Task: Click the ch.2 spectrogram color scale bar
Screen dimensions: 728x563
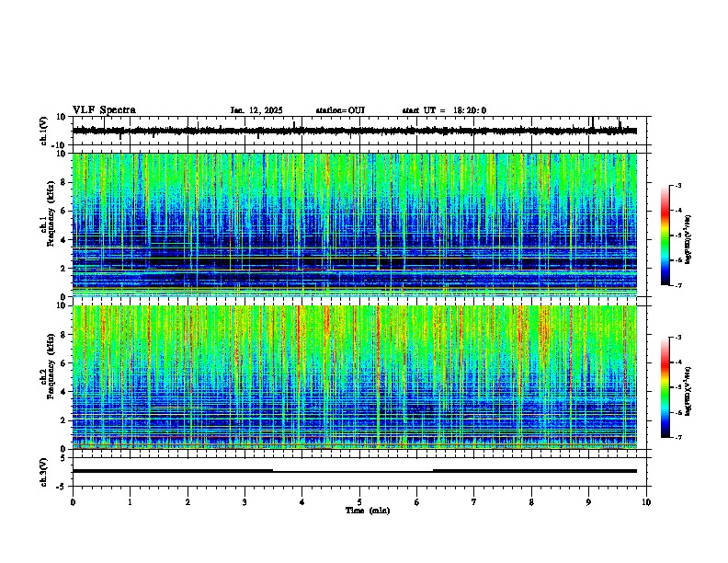Action: click(665, 387)
